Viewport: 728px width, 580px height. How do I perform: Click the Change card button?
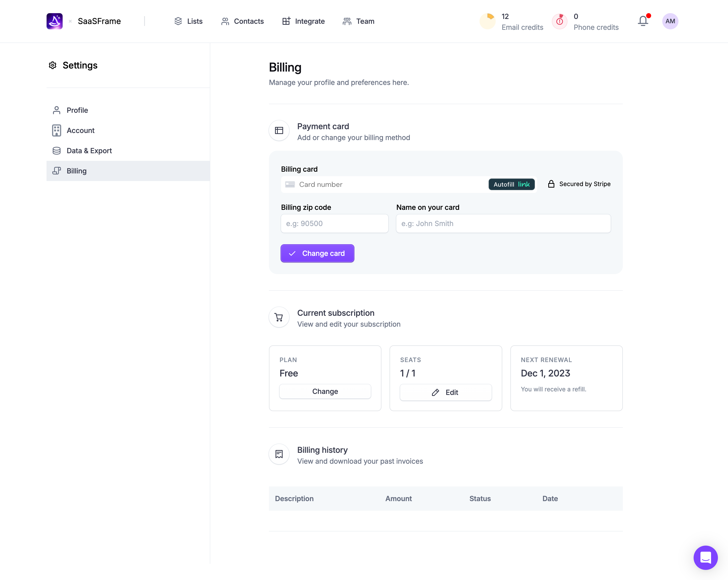point(317,253)
